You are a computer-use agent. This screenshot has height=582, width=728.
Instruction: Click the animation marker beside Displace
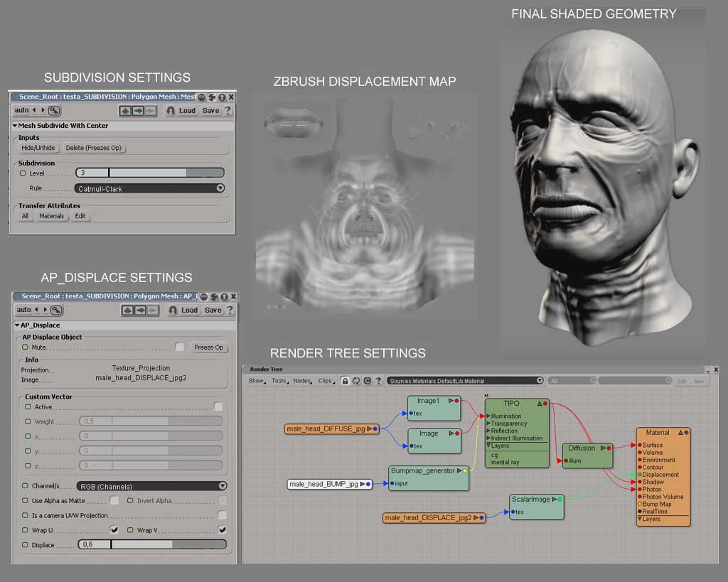pos(25,544)
